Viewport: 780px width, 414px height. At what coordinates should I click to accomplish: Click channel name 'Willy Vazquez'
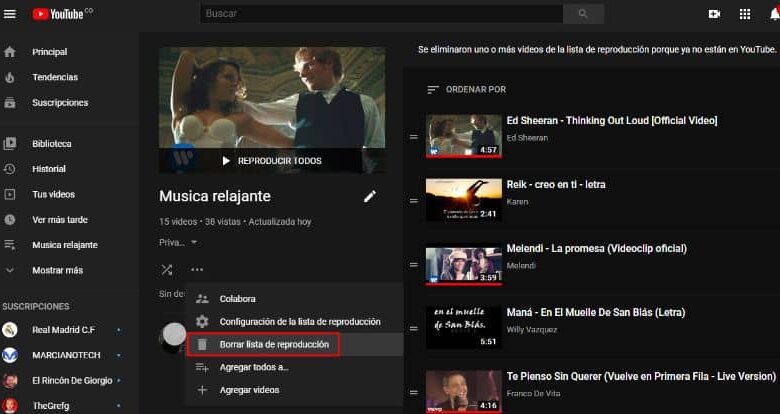[x=531, y=329]
